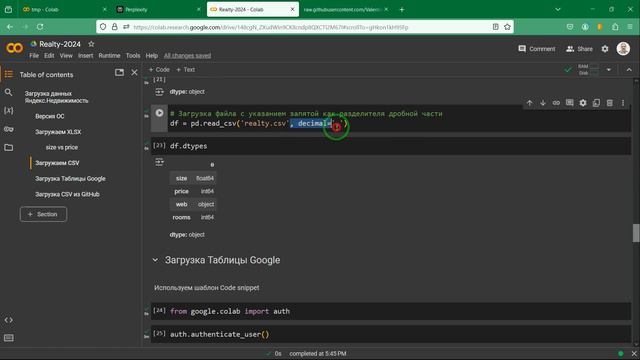Move cell up with arrow icon
The image size is (640, 360).
coord(529,103)
